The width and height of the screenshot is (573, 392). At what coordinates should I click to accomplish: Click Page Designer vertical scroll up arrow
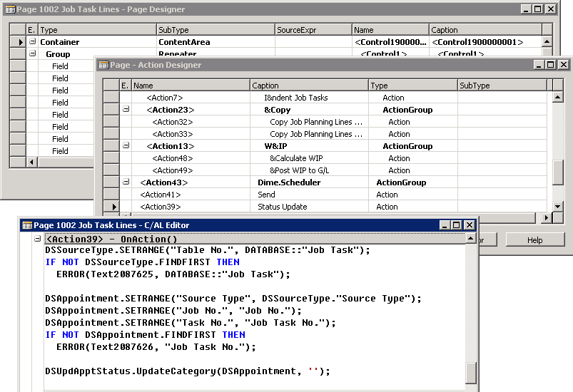[x=547, y=41]
